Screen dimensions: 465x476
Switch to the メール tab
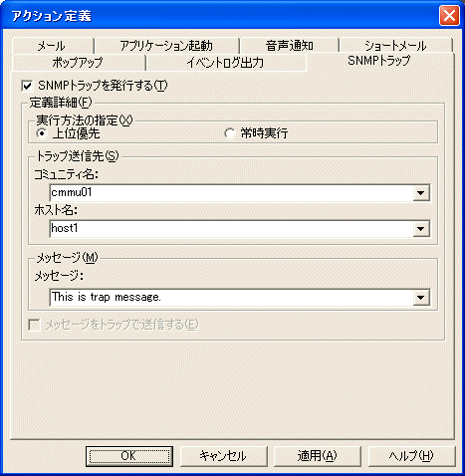tap(53, 46)
